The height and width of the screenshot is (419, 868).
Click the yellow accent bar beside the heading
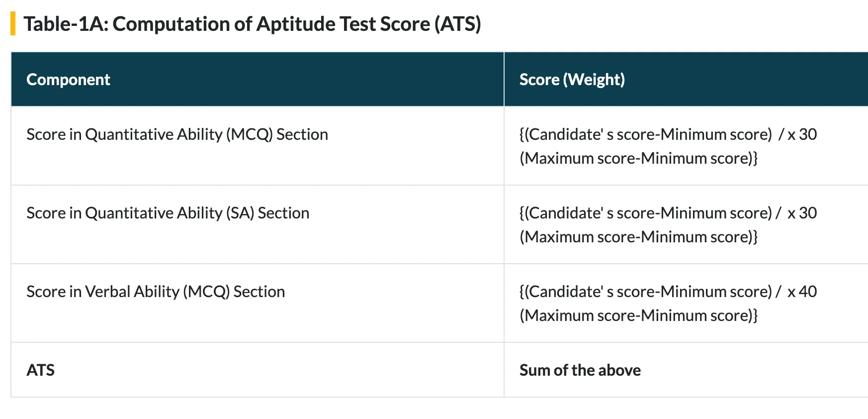pos(13,24)
